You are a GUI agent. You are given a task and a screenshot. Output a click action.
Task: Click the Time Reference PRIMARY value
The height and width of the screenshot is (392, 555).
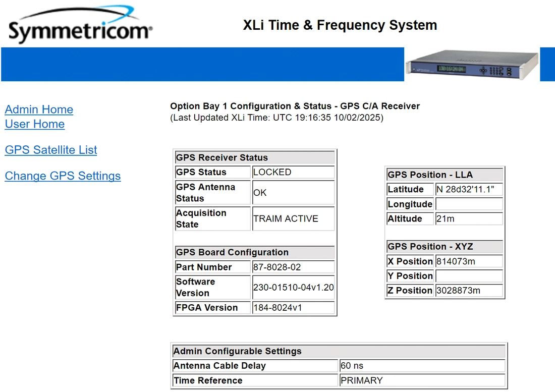(362, 380)
